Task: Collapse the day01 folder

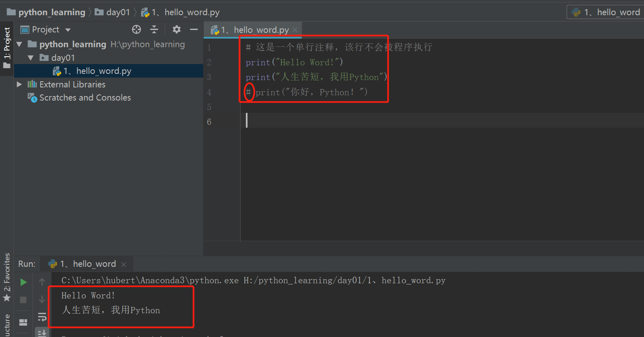Action: click(30, 58)
